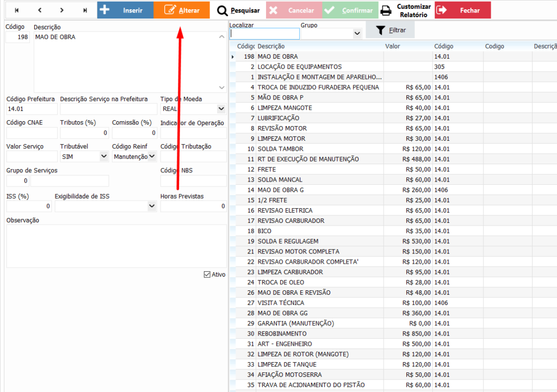The image size is (557, 392).
Task: Go to first record navigation arrow
Action: click(x=16, y=10)
